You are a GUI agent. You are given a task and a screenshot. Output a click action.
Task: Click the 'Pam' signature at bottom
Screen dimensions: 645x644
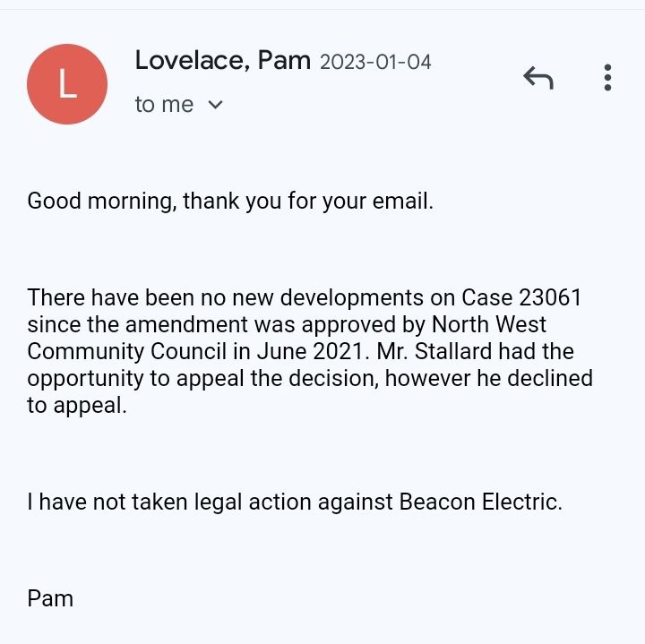coord(50,598)
